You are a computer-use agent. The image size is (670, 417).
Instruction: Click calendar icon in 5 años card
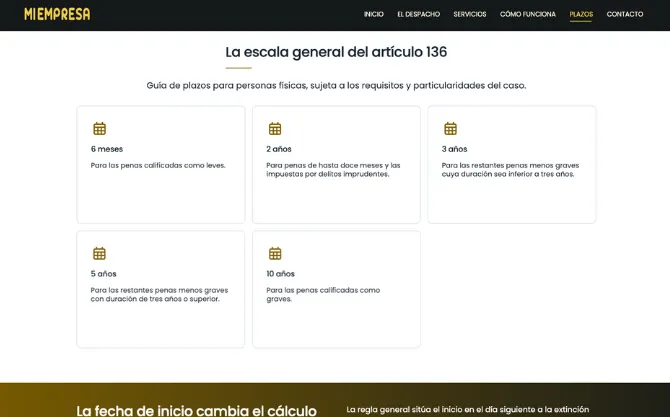click(x=99, y=253)
